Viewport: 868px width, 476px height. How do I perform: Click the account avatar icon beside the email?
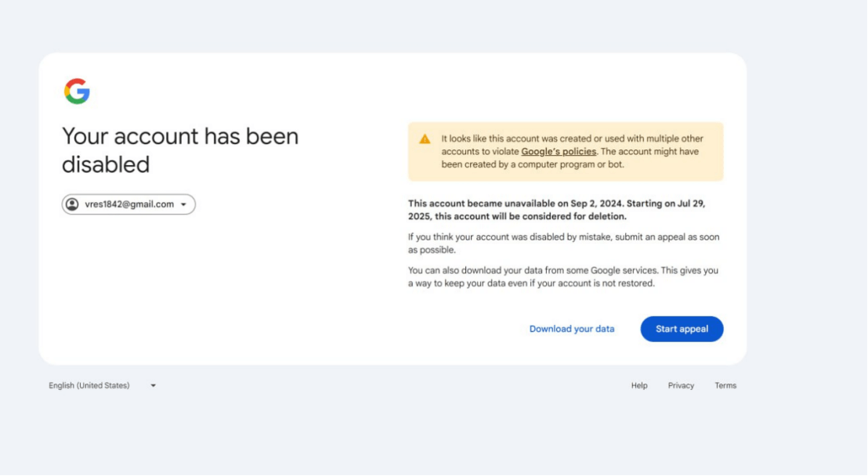72,204
